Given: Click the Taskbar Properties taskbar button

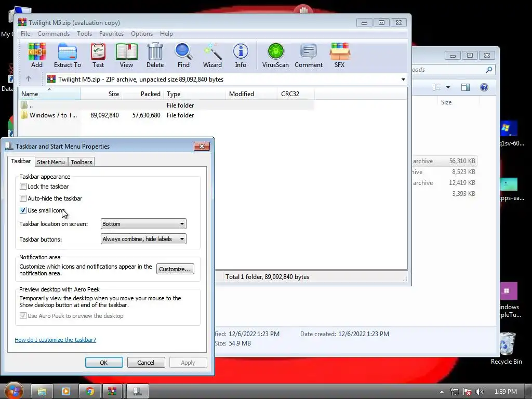Looking at the screenshot, I should click(137, 392).
